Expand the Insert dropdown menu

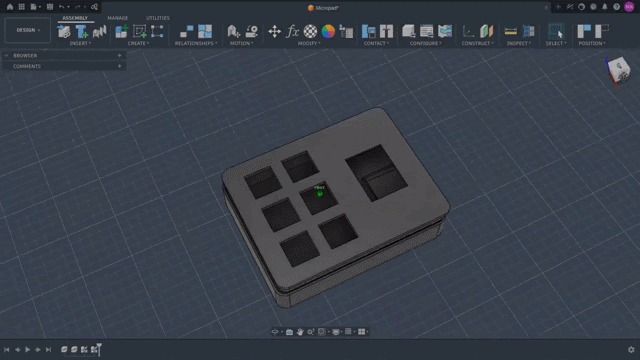pos(80,43)
